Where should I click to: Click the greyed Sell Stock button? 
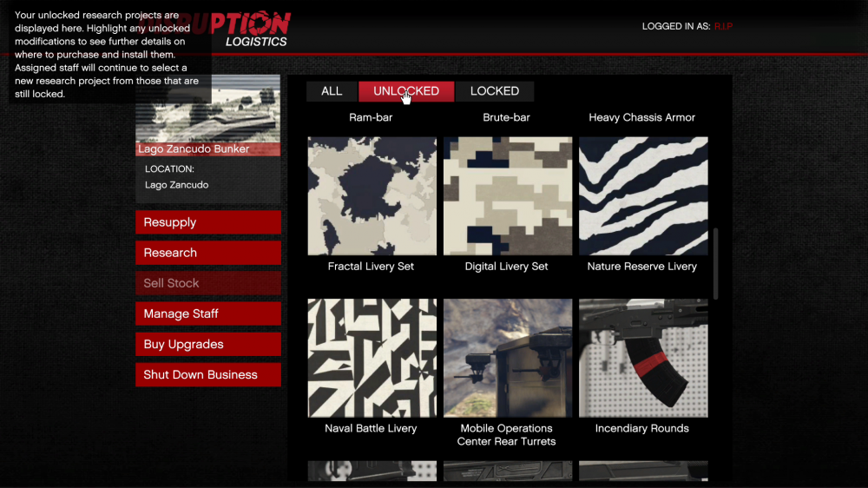pyautogui.click(x=208, y=283)
